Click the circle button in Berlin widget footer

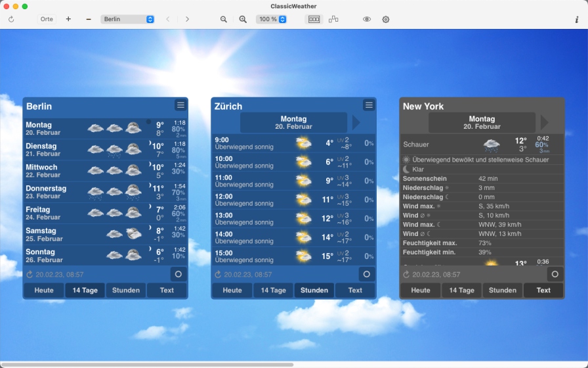[178, 274]
